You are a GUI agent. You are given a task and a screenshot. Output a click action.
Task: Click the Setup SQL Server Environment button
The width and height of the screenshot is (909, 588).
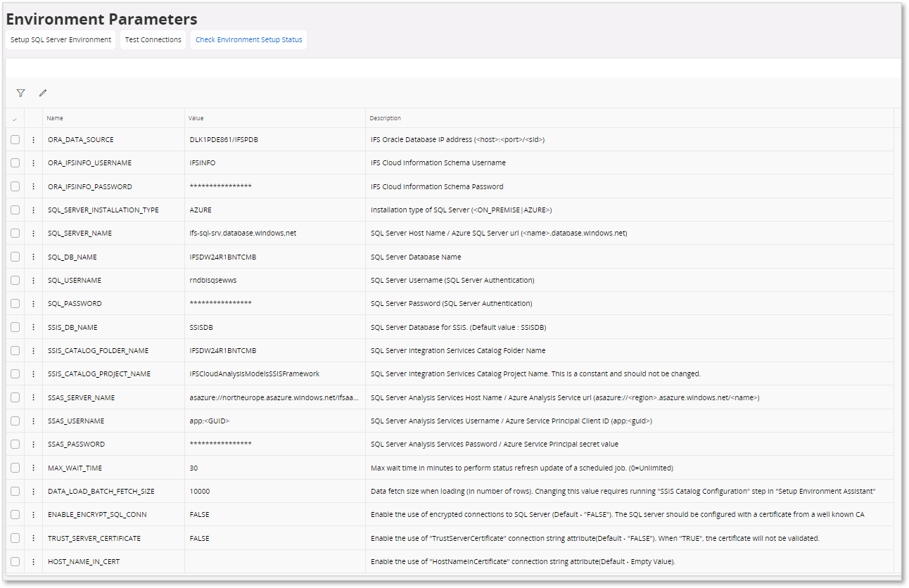point(61,39)
